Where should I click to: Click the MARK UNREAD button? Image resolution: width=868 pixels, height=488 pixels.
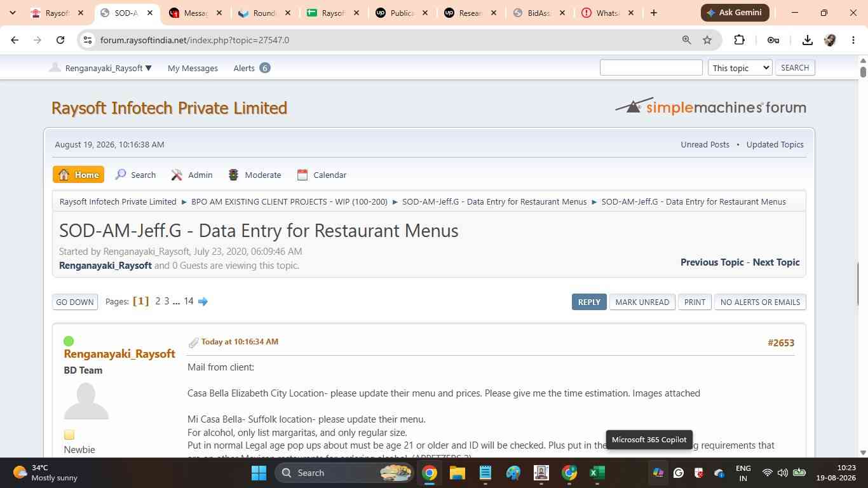[642, 302]
